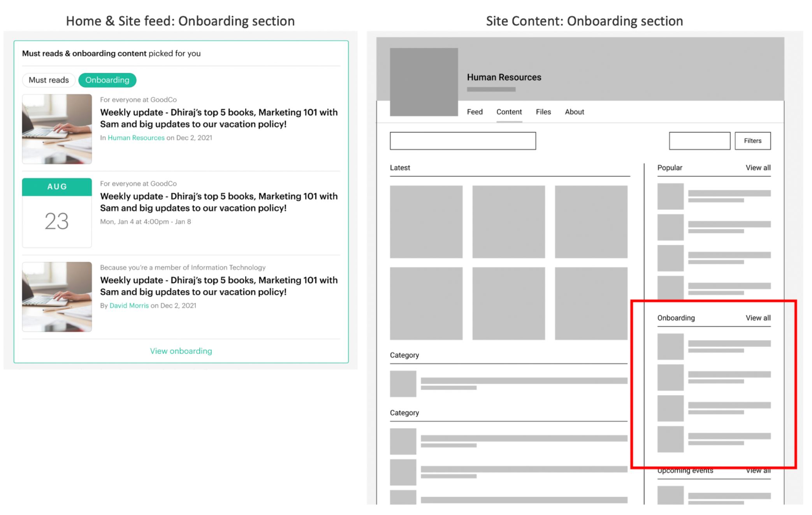Image resolution: width=812 pixels, height=515 pixels.
Task: Open first laptop photo thumbnail in feed
Action: click(x=57, y=129)
